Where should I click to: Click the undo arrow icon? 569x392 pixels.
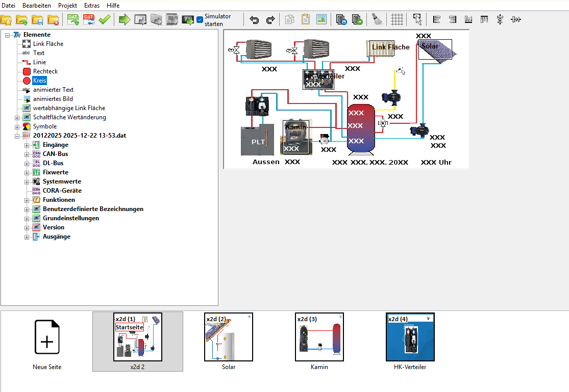[254, 20]
